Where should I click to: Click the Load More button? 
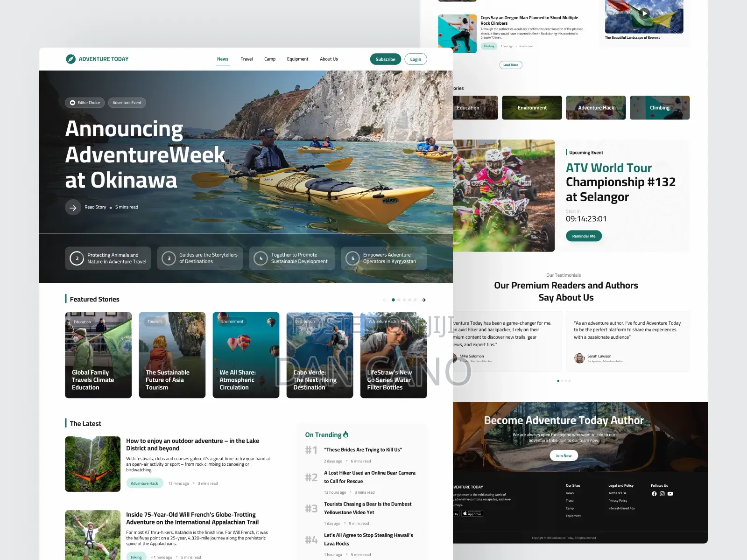[x=511, y=65]
